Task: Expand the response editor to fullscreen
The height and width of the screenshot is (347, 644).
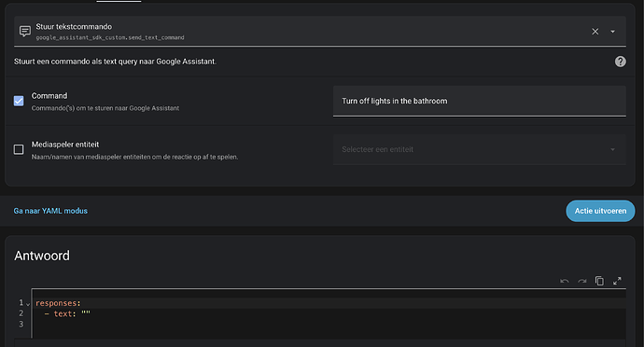Action: click(617, 281)
